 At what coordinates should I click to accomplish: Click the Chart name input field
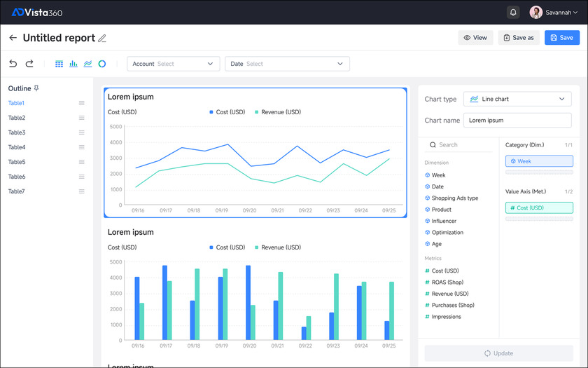point(517,120)
